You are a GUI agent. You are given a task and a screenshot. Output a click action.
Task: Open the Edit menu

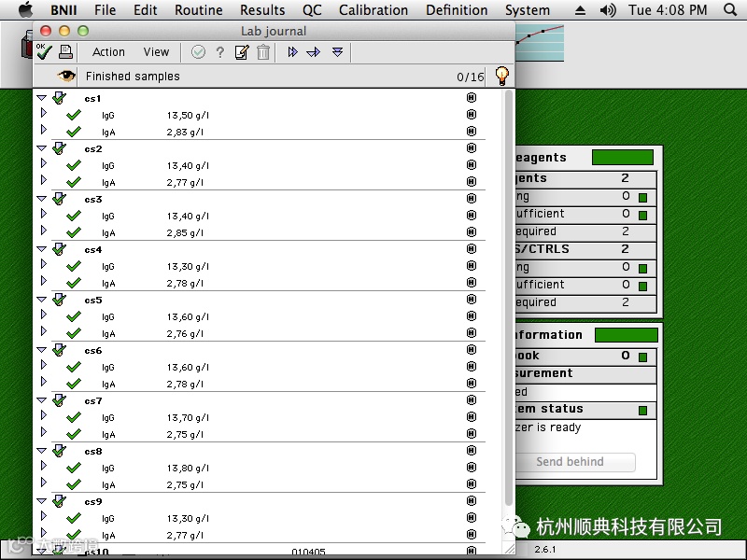[x=146, y=10]
